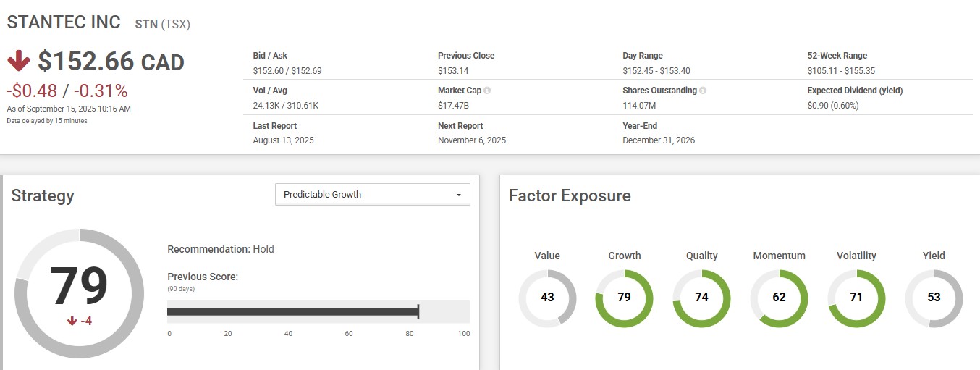980x370 pixels.
Task: Click the Shares Outstanding info icon
Action: pos(704,91)
